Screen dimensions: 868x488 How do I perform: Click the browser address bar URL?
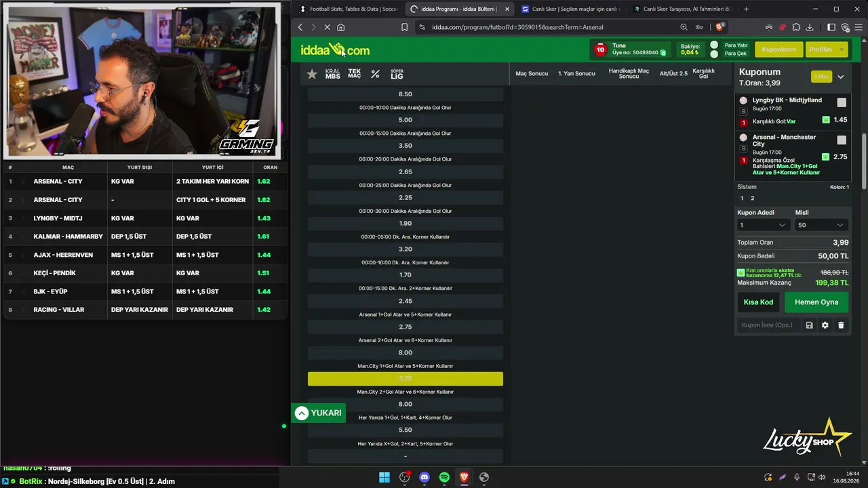click(517, 27)
